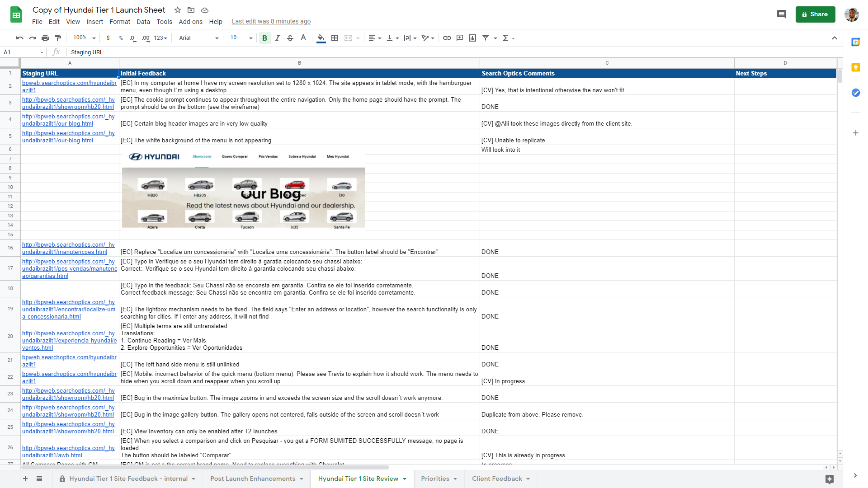Open the Edit menu

[x=54, y=22]
